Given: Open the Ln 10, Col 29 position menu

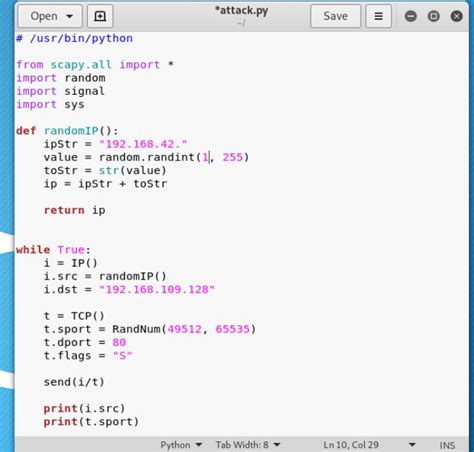Looking at the screenshot, I should [369, 445].
